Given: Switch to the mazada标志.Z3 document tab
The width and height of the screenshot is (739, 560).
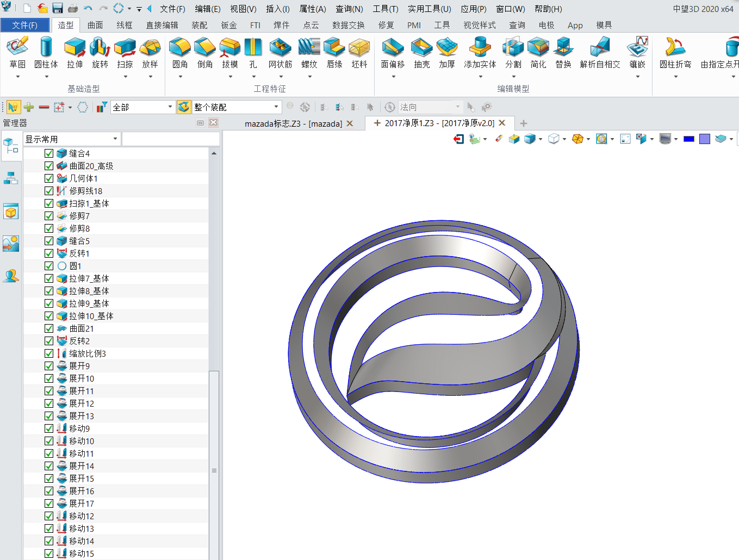Looking at the screenshot, I should click(x=293, y=123).
